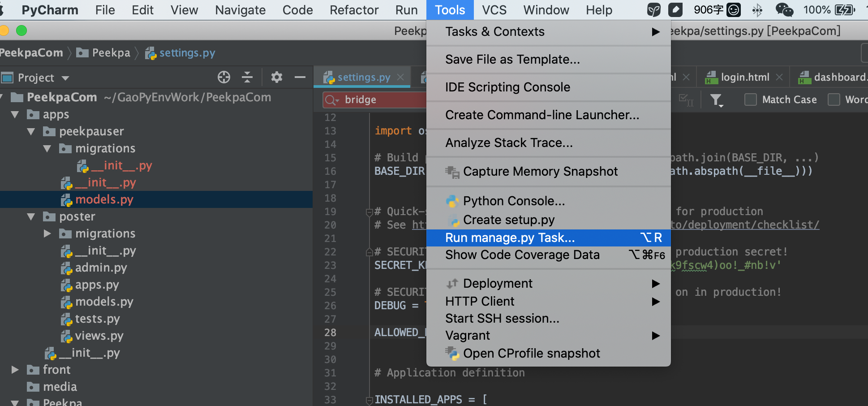Click the bridge search input field
Image resolution: width=868 pixels, height=406 pixels.
click(x=381, y=100)
